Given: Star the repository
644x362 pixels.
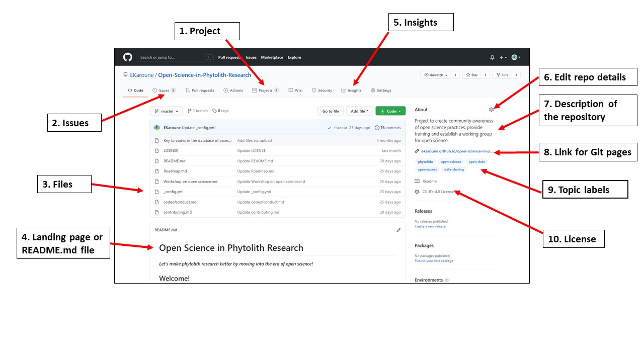Looking at the screenshot, I should point(472,74).
